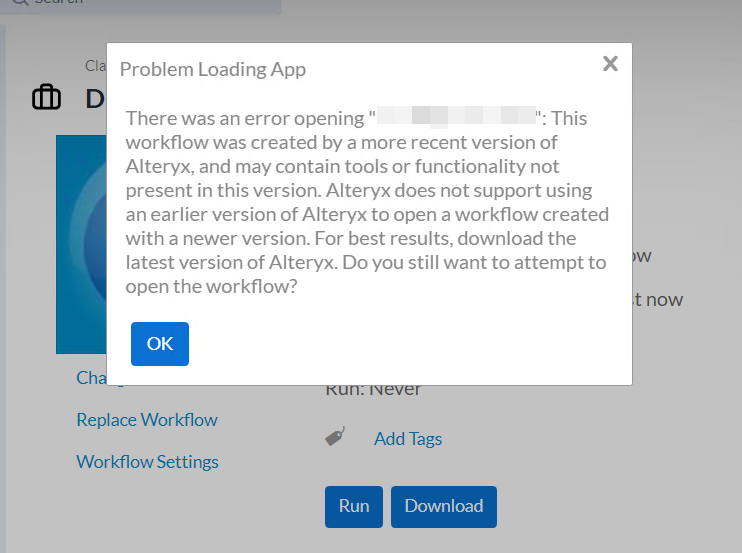This screenshot has height=553, width=742.
Task: Open Workflow Settings
Action: [147, 462]
